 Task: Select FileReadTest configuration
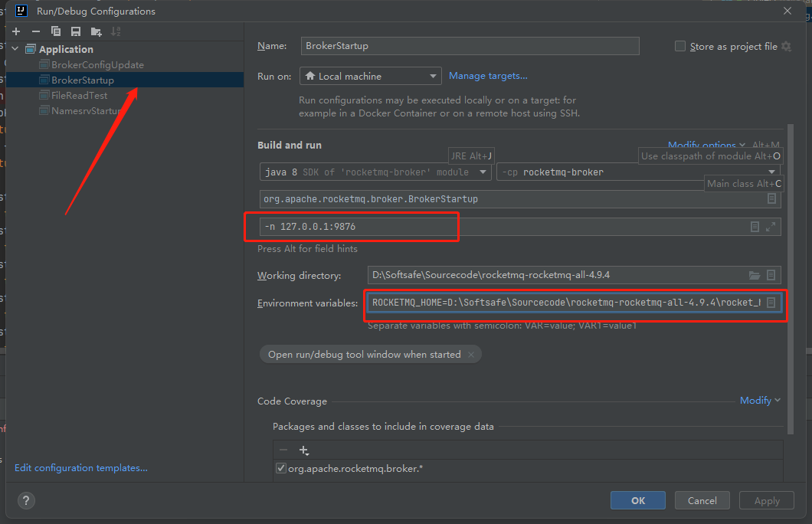[x=79, y=95]
